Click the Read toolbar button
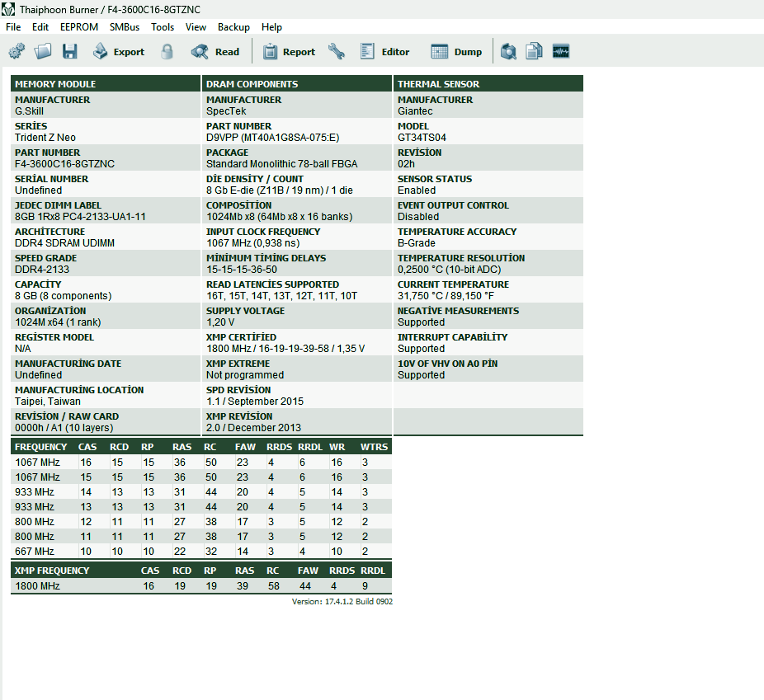764x700 pixels. [215, 52]
